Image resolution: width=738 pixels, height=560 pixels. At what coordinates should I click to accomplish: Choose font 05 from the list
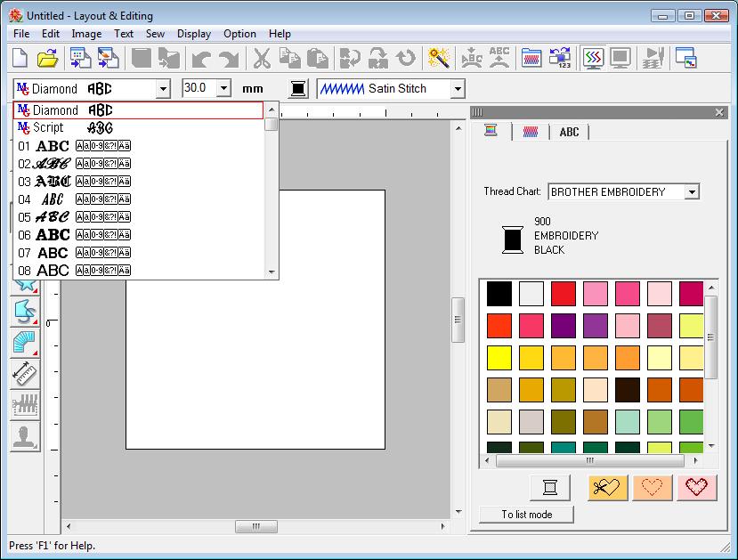click(139, 217)
